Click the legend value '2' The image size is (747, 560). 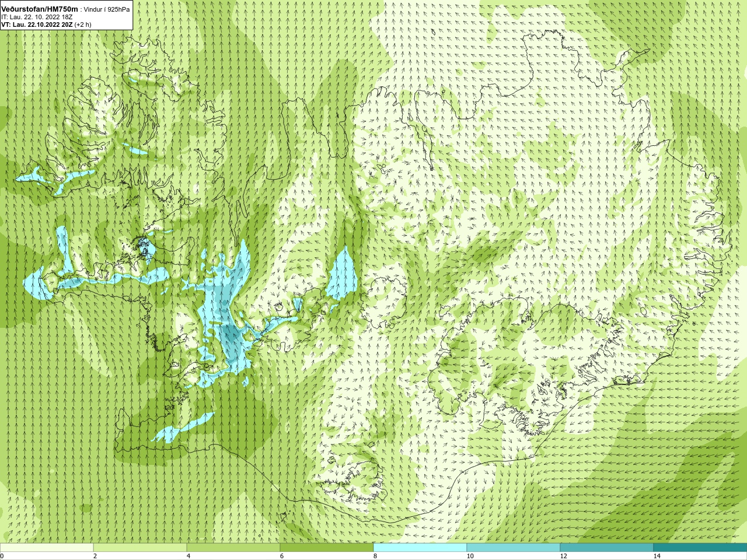pyautogui.click(x=95, y=556)
